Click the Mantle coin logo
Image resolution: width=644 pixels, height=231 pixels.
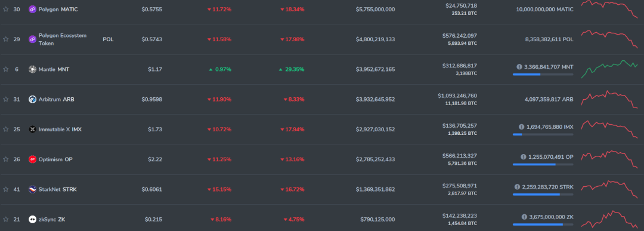click(x=32, y=69)
